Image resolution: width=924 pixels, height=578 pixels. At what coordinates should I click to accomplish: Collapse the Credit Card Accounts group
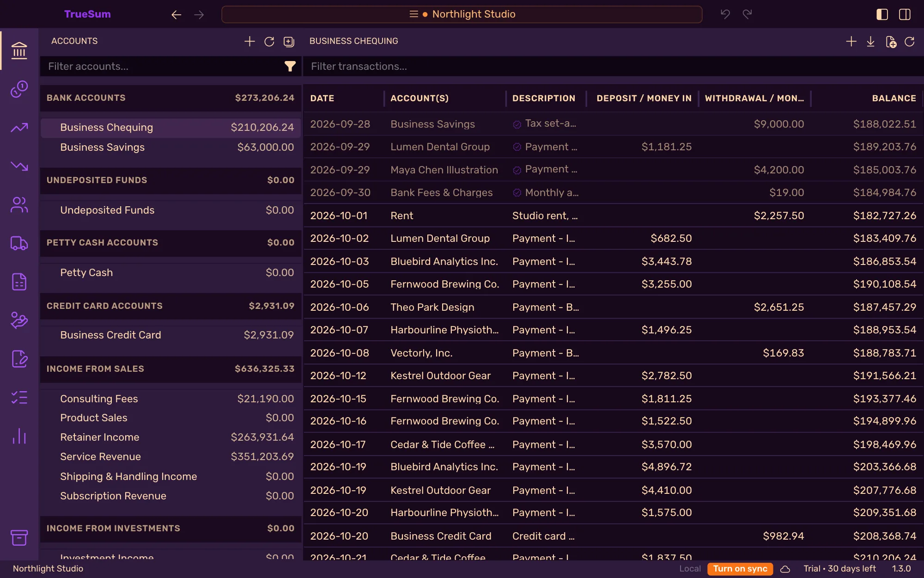pos(170,306)
